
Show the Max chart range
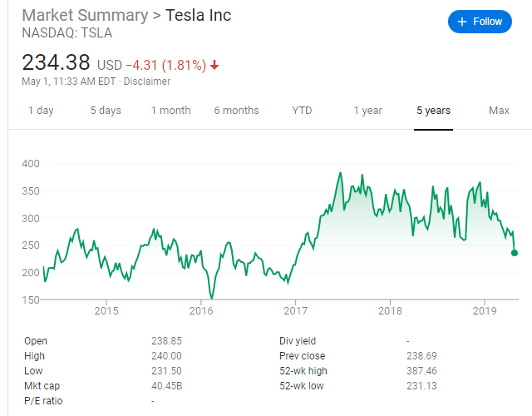click(x=499, y=111)
